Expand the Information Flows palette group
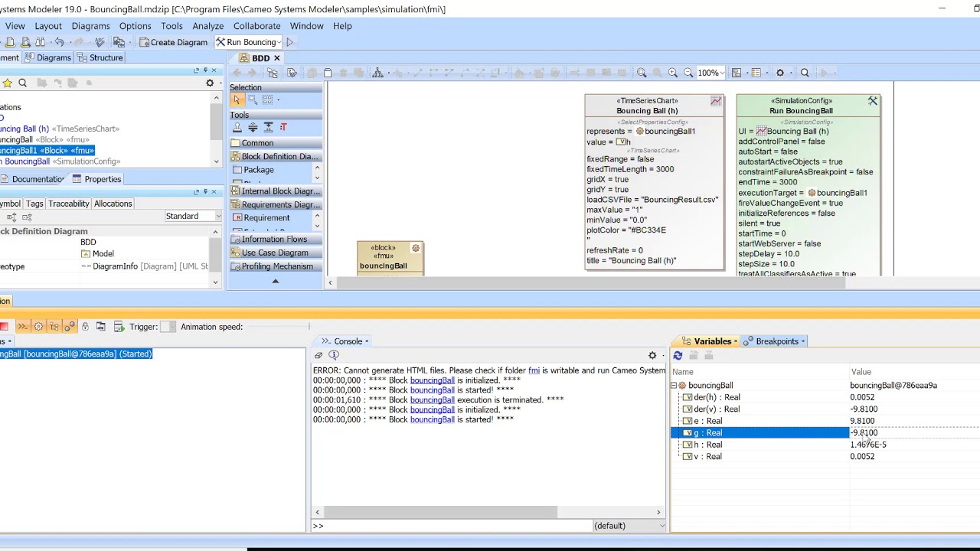Screen dimensions: 980x551 [x=276, y=240]
